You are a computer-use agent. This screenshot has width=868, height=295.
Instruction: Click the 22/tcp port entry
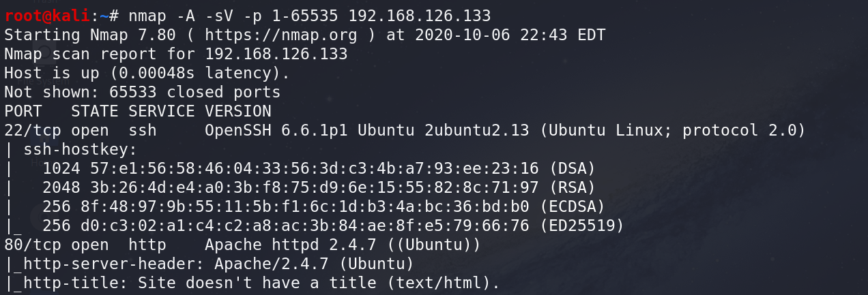pyautogui.click(x=33, y=129)
